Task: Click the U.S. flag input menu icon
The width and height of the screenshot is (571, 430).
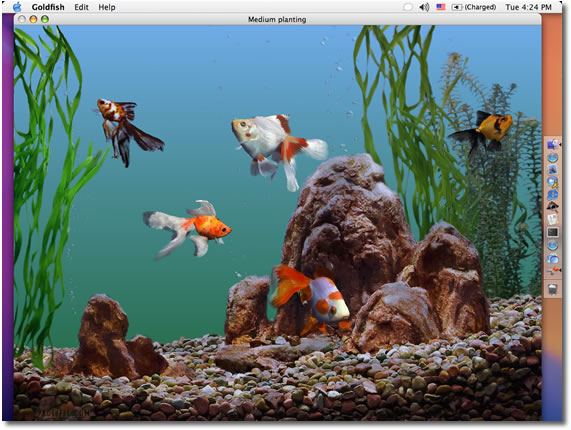Action: (x=441, y=7)
